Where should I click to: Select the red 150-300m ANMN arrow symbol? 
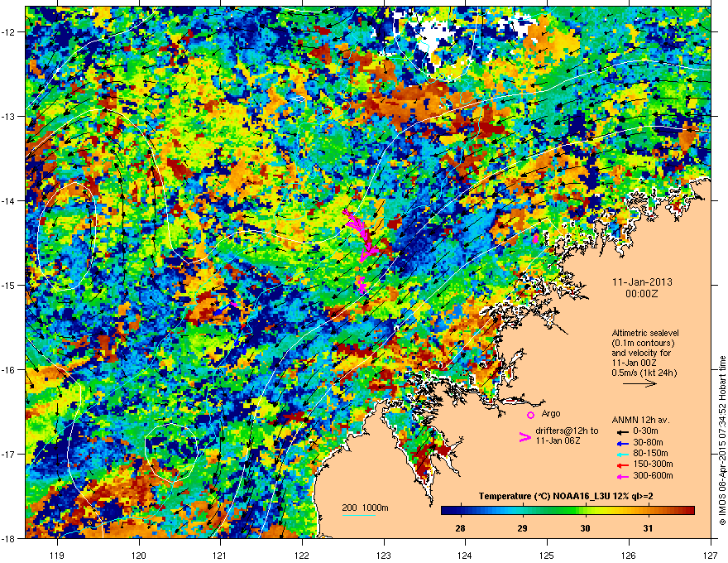[621, 465]
